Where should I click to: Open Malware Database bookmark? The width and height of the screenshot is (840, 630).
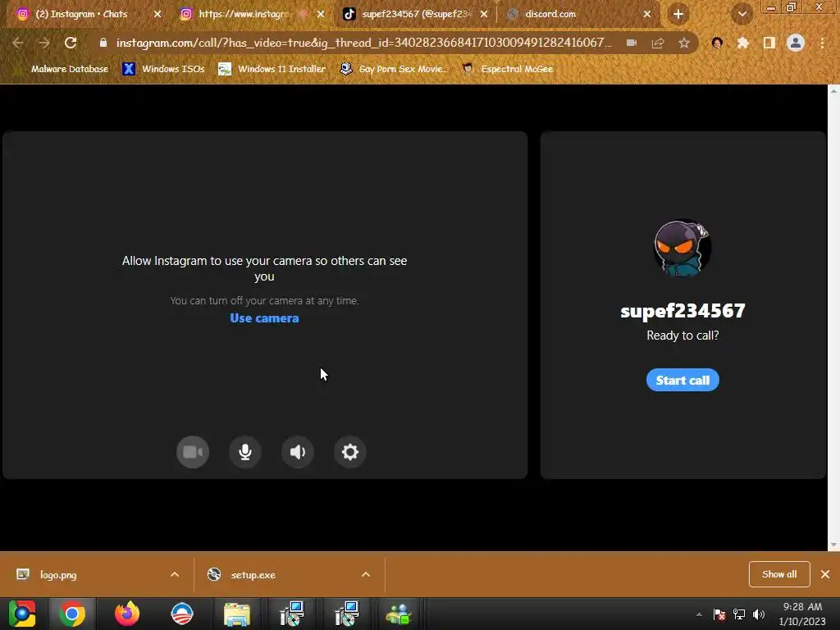click(62, 69)
